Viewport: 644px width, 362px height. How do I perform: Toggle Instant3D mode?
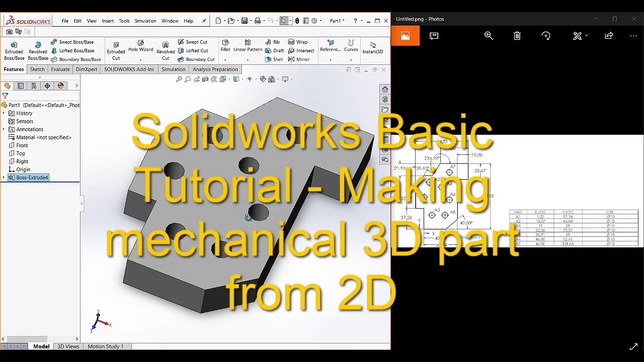[x=373, y=48]
